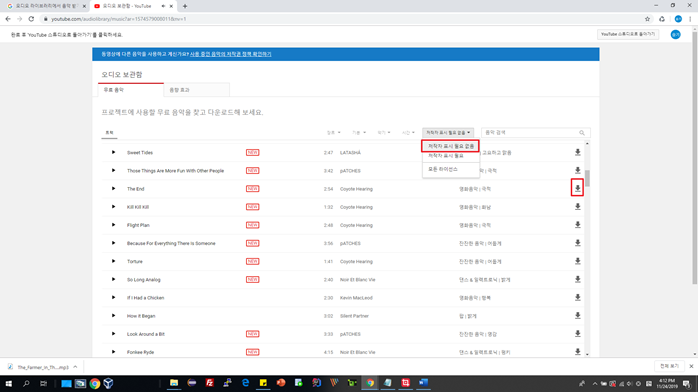
Task: Go back using the browser back arrow
Action: (8, 19)
